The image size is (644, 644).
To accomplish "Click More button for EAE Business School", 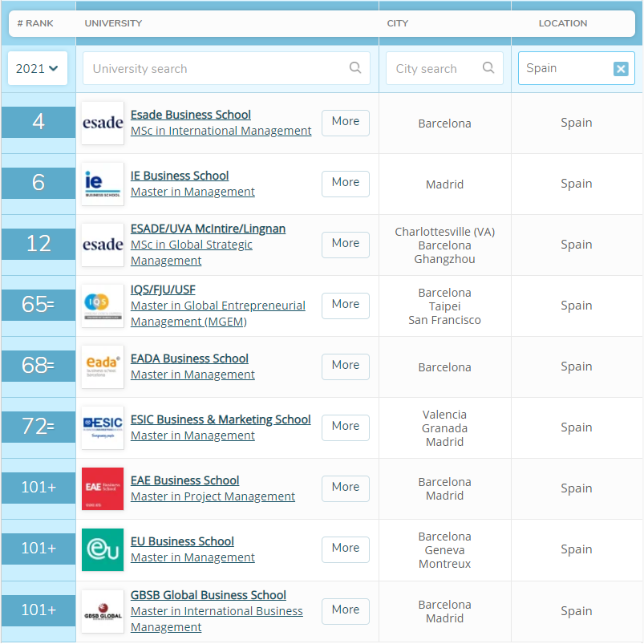I will point(346,488).
